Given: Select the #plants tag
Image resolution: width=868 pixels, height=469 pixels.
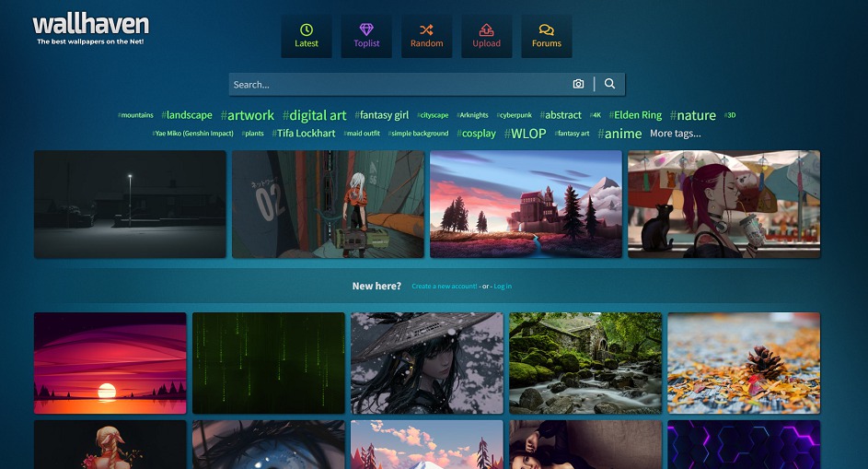Looking at the screenshot, I should [x=252, y=134].
